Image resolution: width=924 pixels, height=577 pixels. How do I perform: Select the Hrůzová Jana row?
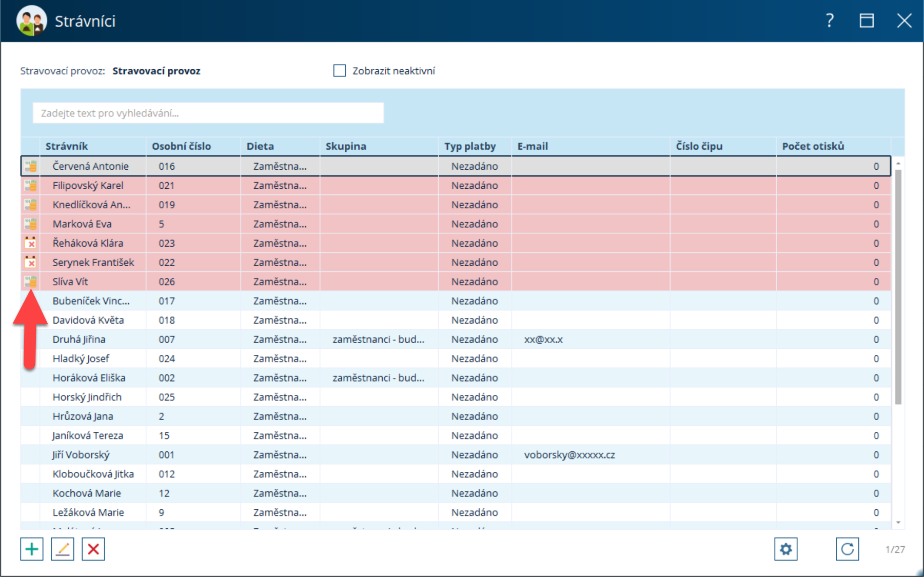click(456, 416)
